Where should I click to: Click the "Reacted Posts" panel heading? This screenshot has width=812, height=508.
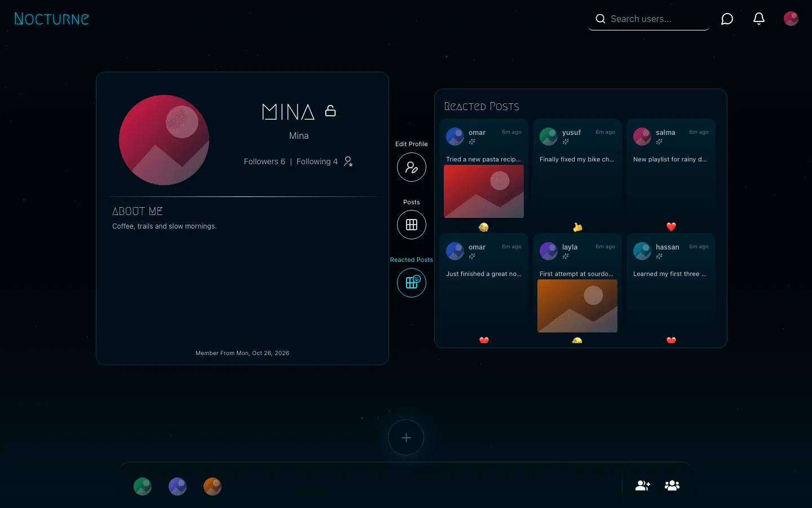[x=482, y=106]
